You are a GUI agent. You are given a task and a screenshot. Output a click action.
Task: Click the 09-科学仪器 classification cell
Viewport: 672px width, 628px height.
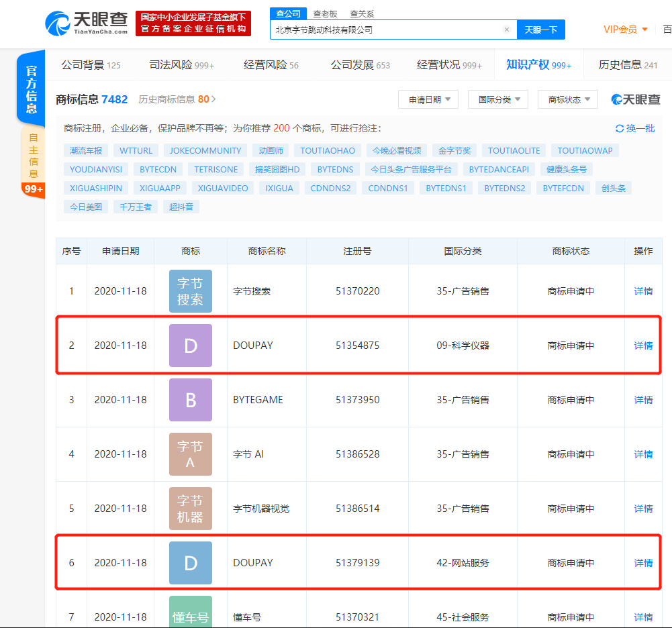click(463, 346)
